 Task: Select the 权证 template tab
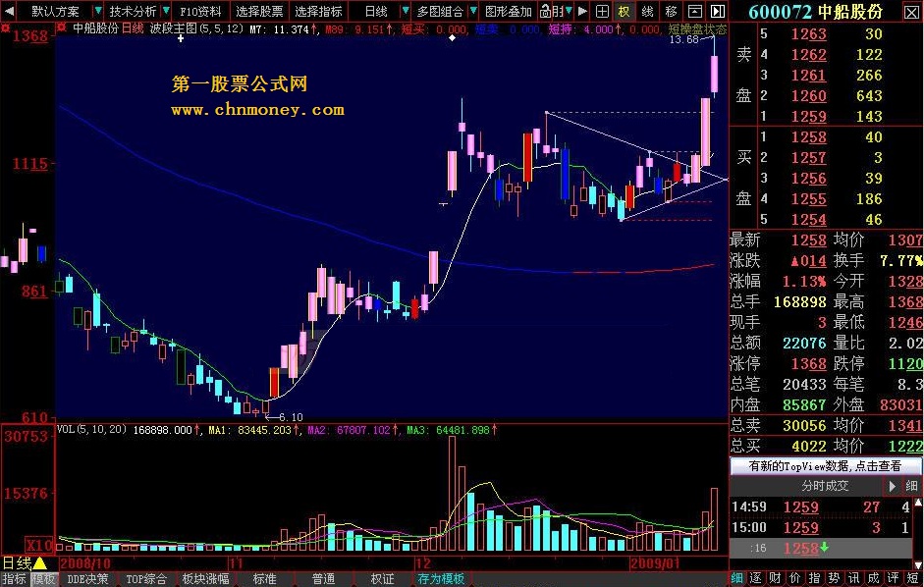pos(382,579)
